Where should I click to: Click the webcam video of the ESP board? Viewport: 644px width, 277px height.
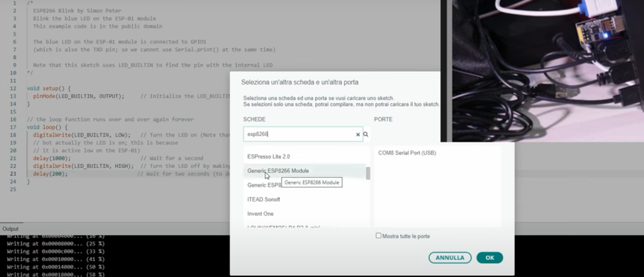pos(547,70)
